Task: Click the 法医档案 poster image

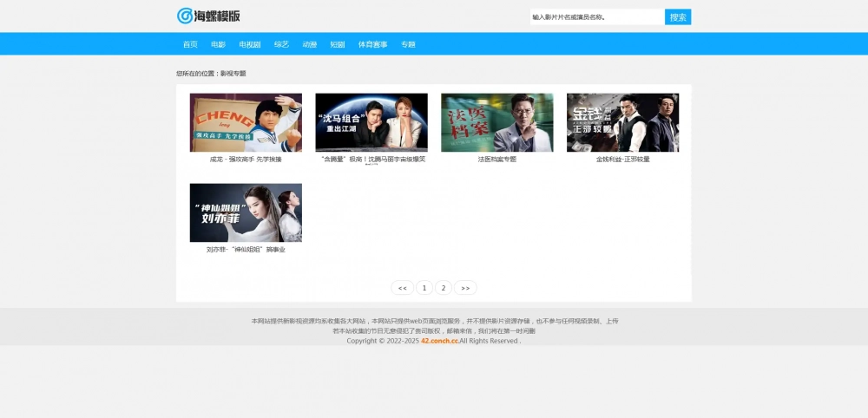Action: [496, 122]
